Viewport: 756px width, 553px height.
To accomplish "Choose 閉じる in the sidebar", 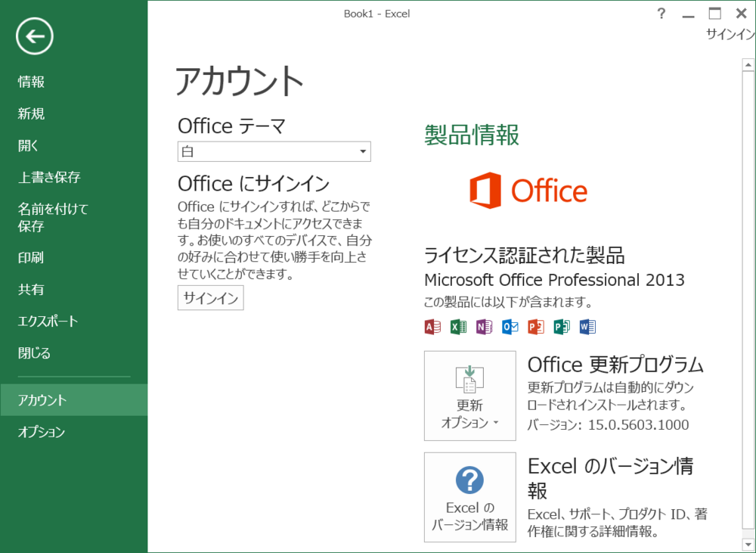I will click(x=34, y=353).
